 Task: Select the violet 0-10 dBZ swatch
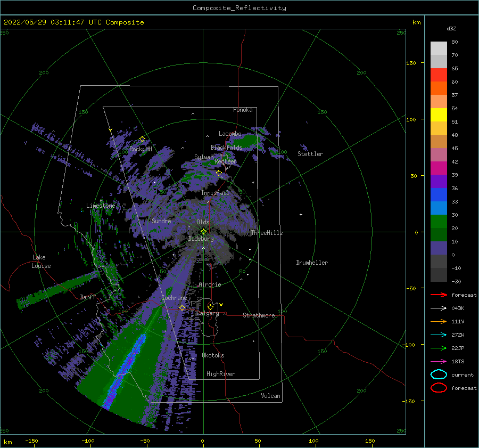click(439, 248)
